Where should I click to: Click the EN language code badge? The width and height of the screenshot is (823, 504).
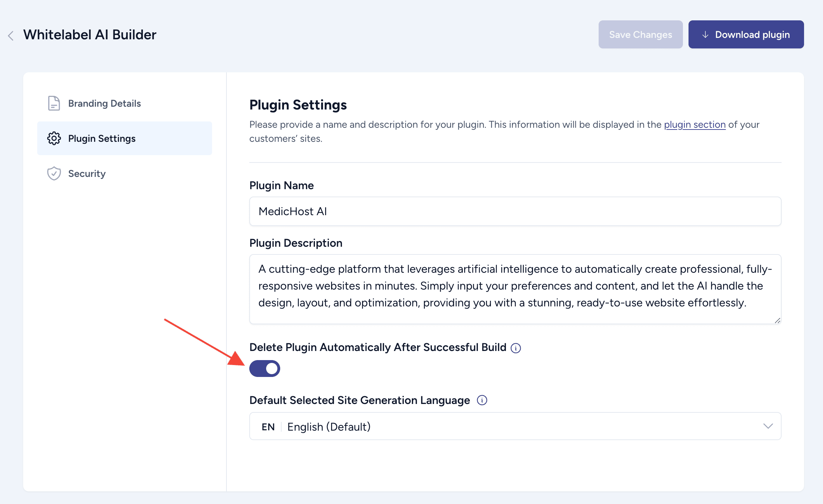coord(268,427)
